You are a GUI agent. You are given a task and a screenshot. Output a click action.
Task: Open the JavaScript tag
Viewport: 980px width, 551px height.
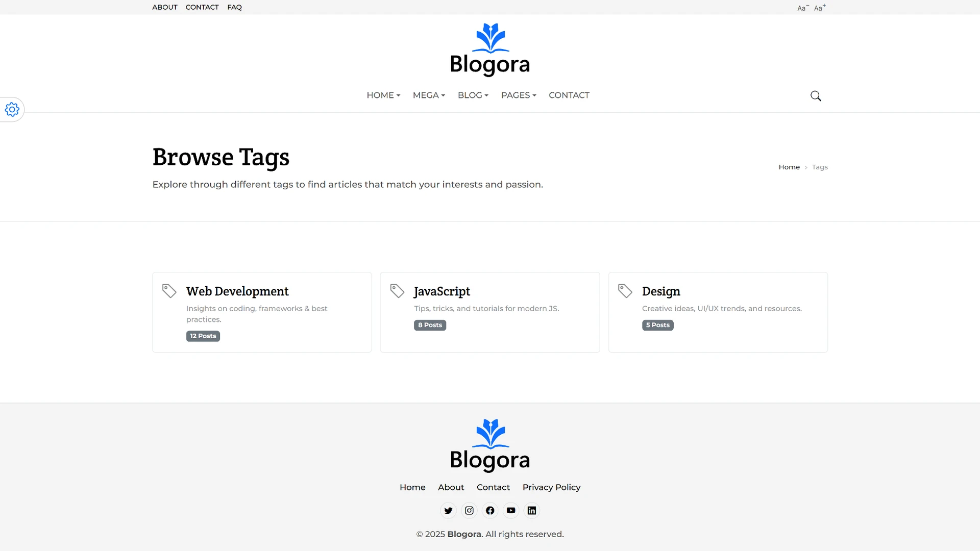[x=442, y=291]
